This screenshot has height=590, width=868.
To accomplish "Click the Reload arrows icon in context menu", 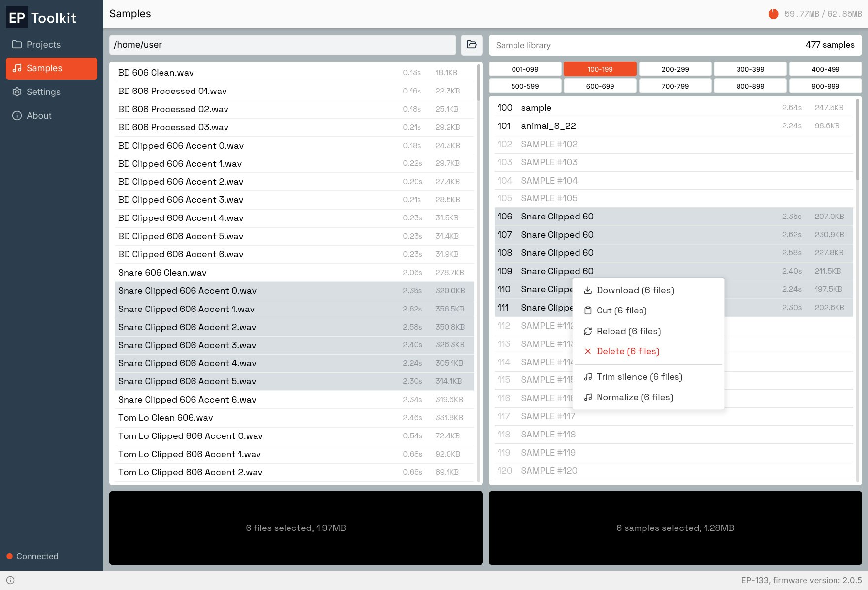I will pyautogui.click(x=588, y=331).
